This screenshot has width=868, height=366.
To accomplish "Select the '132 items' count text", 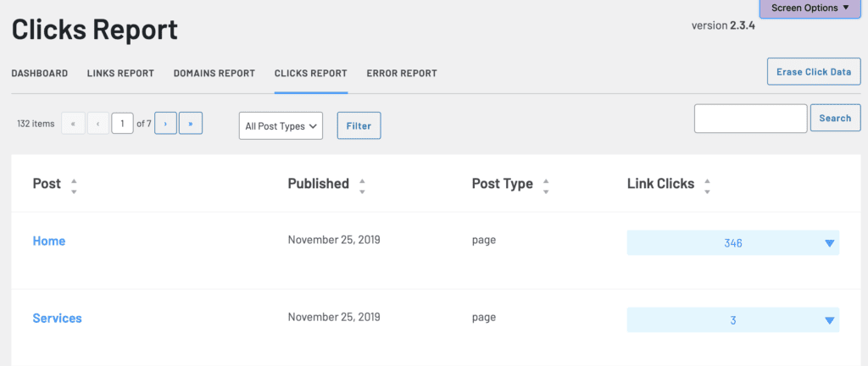I will (36, 124).
